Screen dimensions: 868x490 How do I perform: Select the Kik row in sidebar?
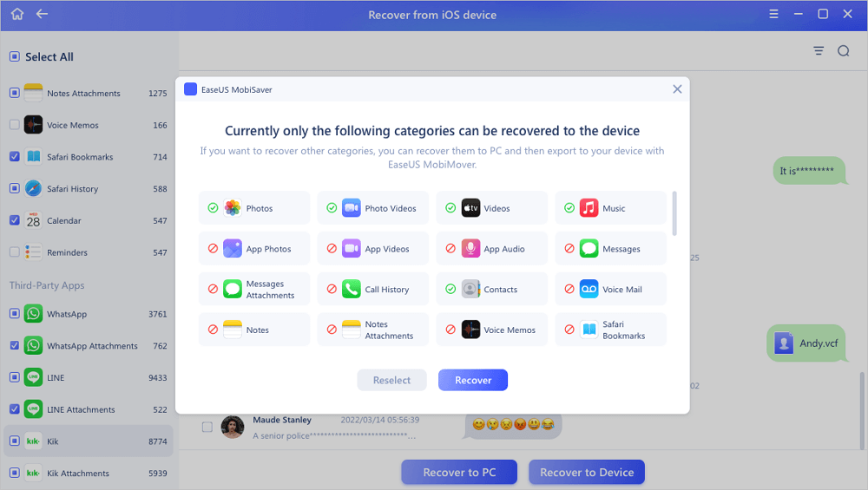click(89, 441)
